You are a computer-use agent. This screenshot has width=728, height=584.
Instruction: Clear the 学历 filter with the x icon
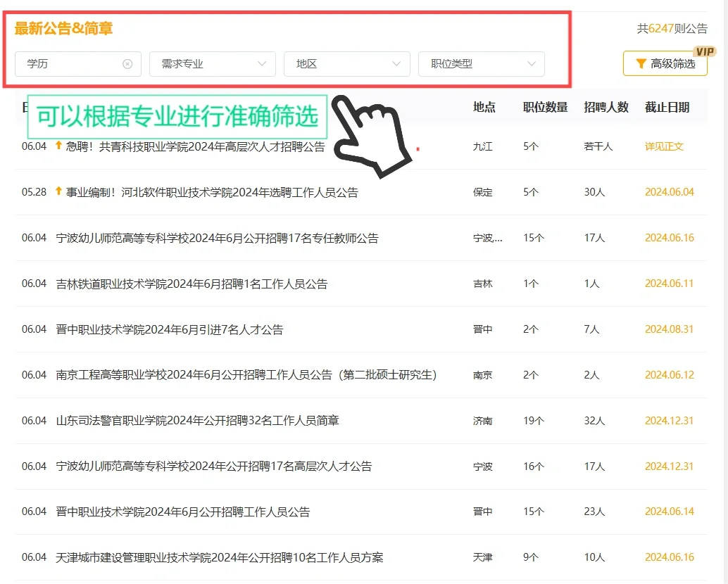pyautogui.click(x=127, y=64)
